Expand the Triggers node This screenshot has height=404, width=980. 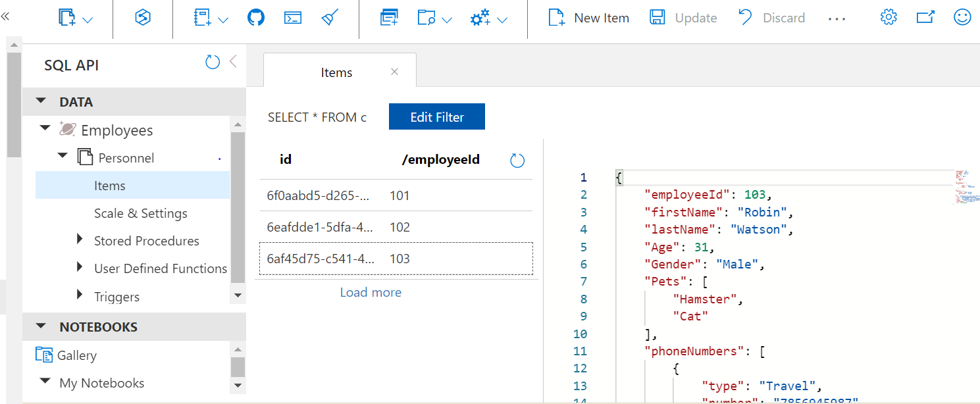click(x=80, y=295)
